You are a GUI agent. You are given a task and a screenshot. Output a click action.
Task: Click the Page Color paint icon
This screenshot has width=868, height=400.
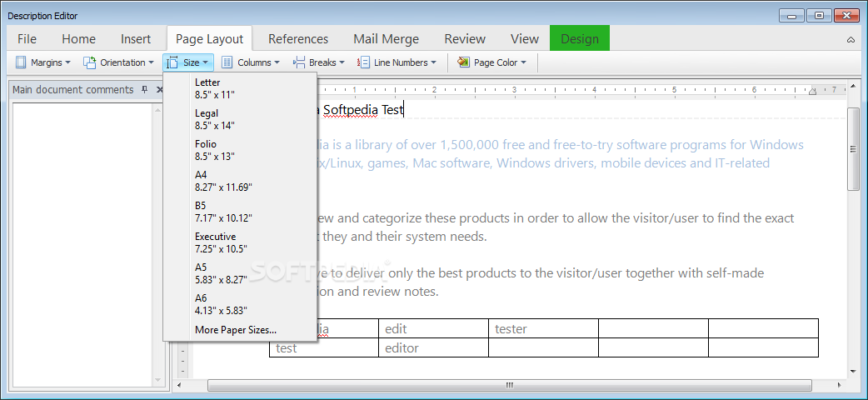coord(463,62)
